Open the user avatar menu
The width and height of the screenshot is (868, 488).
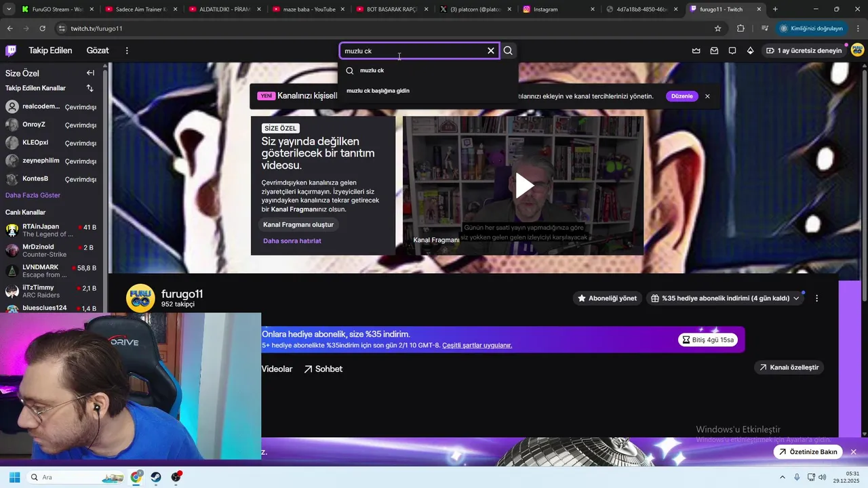coord(857,50)
